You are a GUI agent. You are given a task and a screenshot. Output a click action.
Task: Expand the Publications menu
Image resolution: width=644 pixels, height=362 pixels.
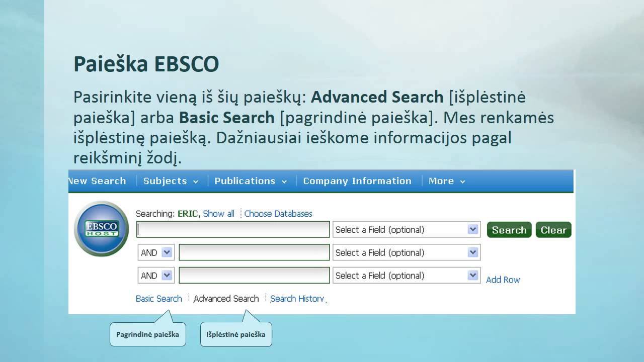[x=251, y=181]
